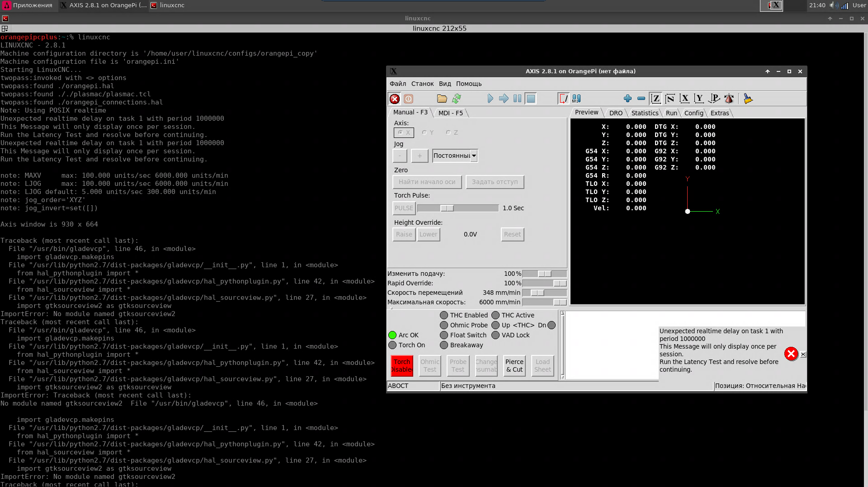Select the perspective P view icon
Viewport: 868px width, 487px height.
714,99
